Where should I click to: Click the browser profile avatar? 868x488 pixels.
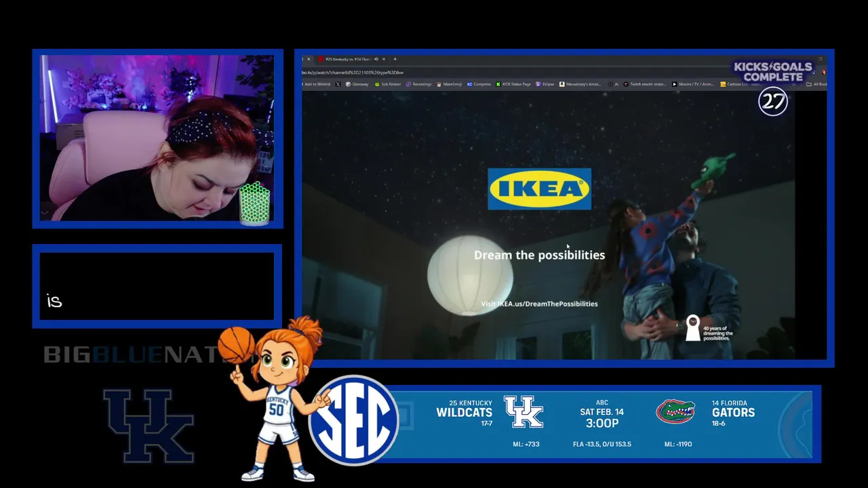(823, 73)
